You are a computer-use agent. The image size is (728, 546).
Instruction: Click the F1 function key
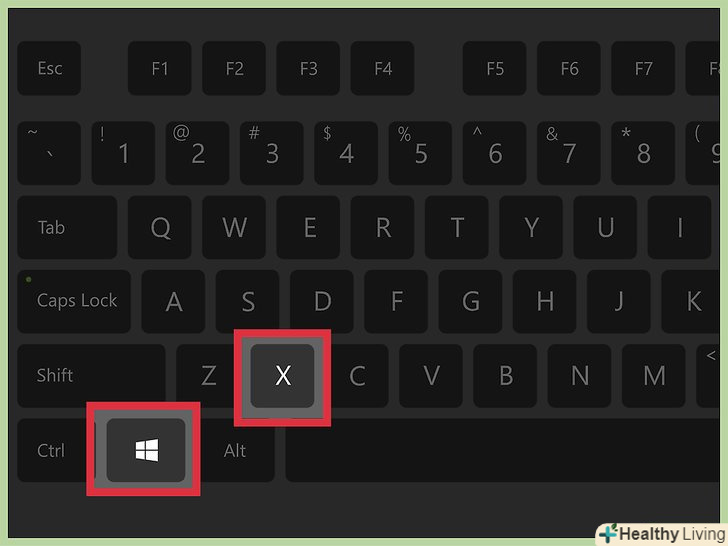tap(160, 68)
